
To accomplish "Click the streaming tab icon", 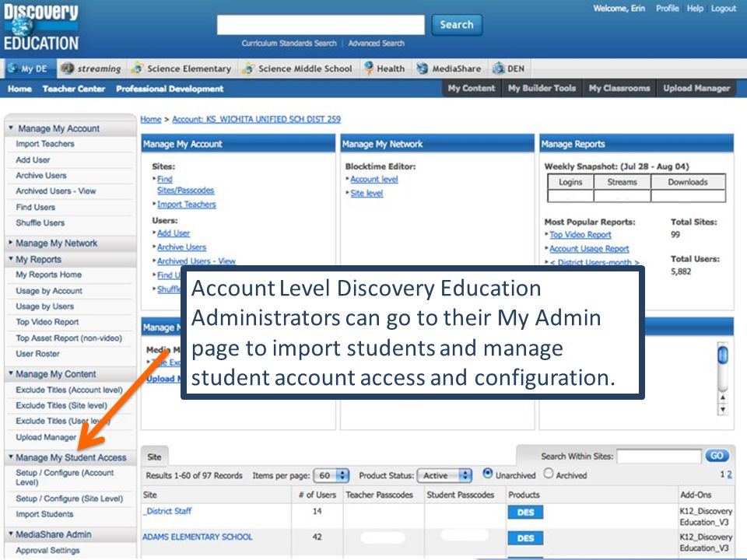I will coord(67,68).
